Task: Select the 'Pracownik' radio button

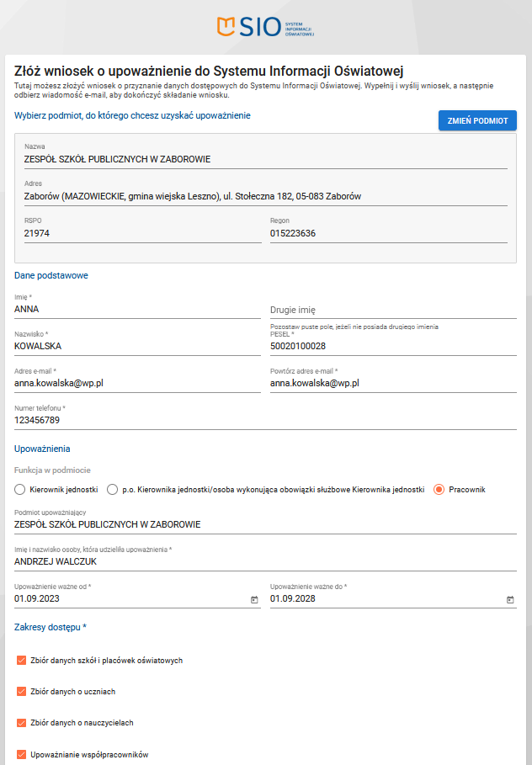Action: [x=439, y=490]
